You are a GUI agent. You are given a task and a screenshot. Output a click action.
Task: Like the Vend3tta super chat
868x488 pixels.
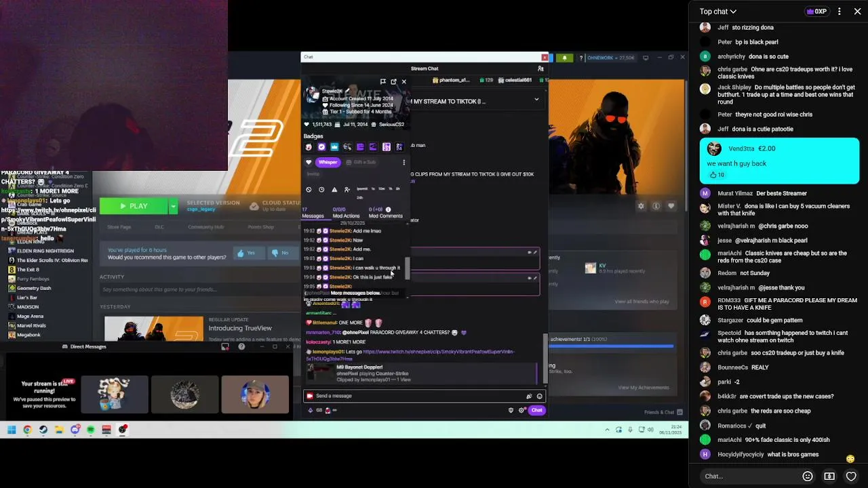click(713, 175)
